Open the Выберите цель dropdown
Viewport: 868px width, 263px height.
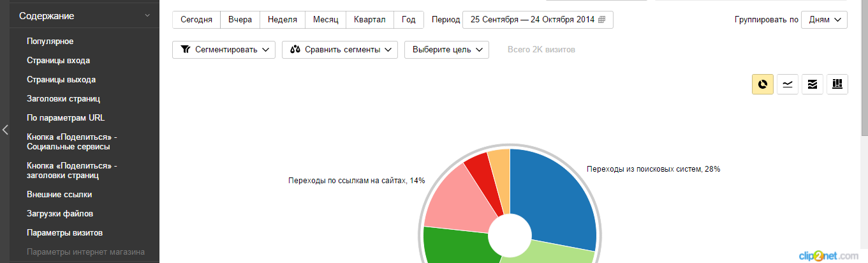coord(446,50)
